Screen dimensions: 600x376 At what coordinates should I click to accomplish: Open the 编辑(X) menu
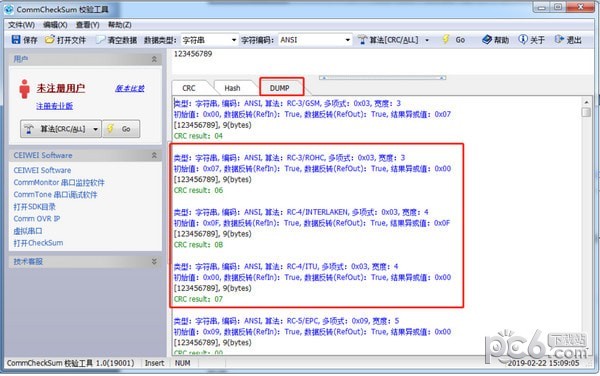tap(55, 25)
